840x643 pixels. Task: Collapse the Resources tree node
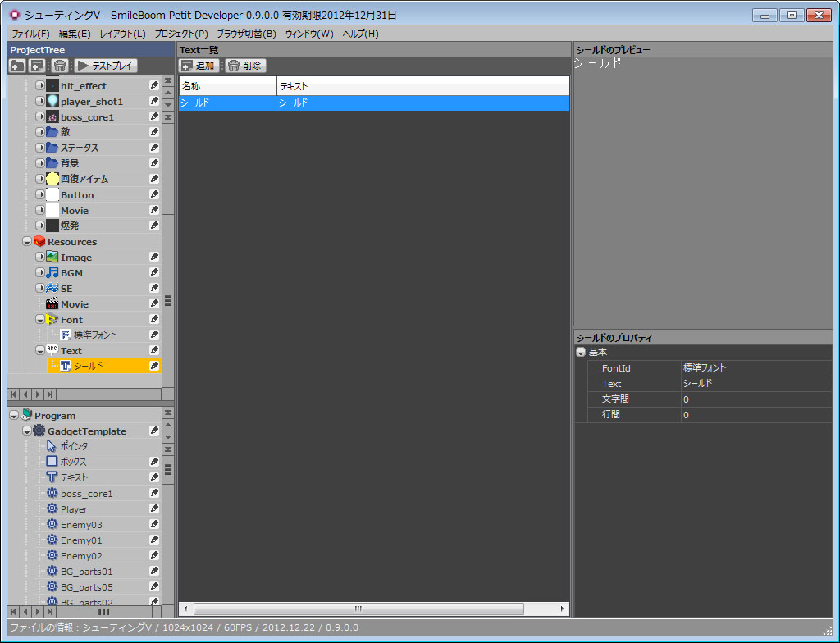(x=27, y=242)
